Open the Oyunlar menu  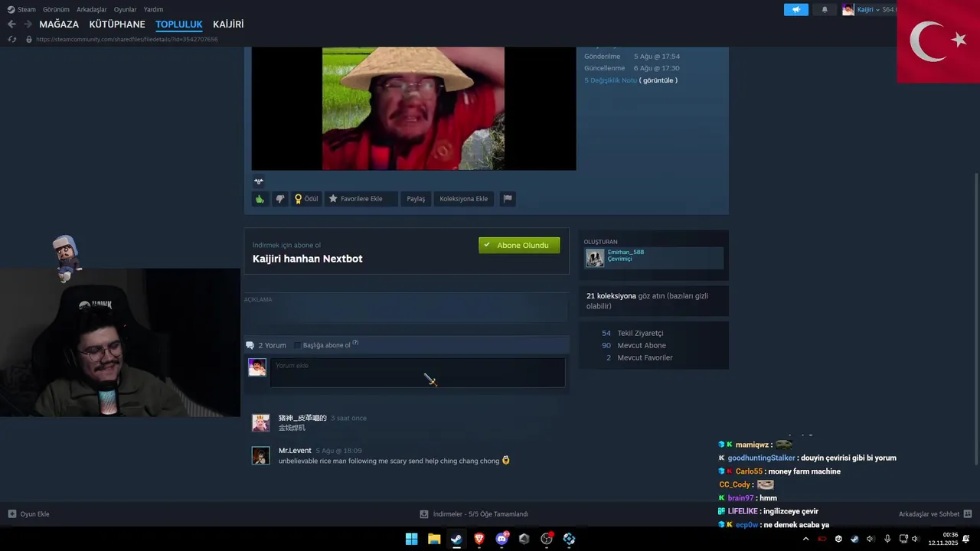pos(125,9)
